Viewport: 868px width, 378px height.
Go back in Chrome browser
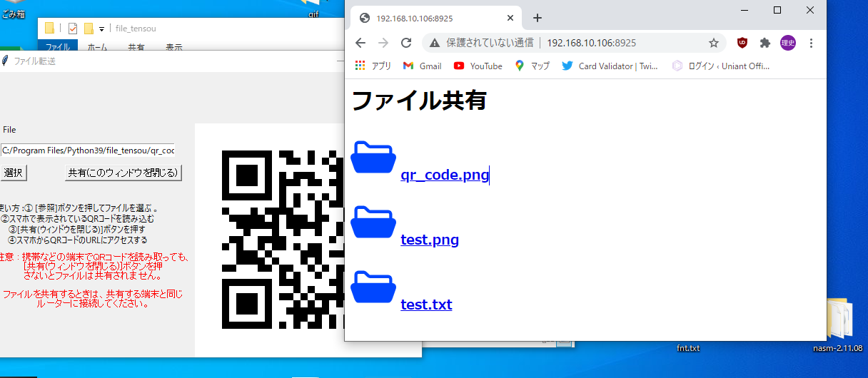pyautogui.click(x=360, y=43)
